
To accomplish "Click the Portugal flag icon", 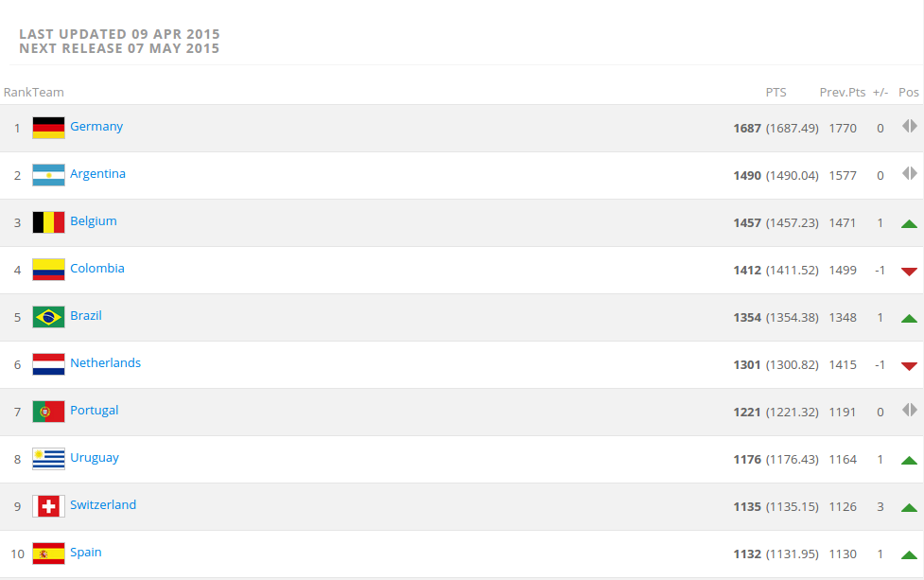I will [x=48, y=412].
